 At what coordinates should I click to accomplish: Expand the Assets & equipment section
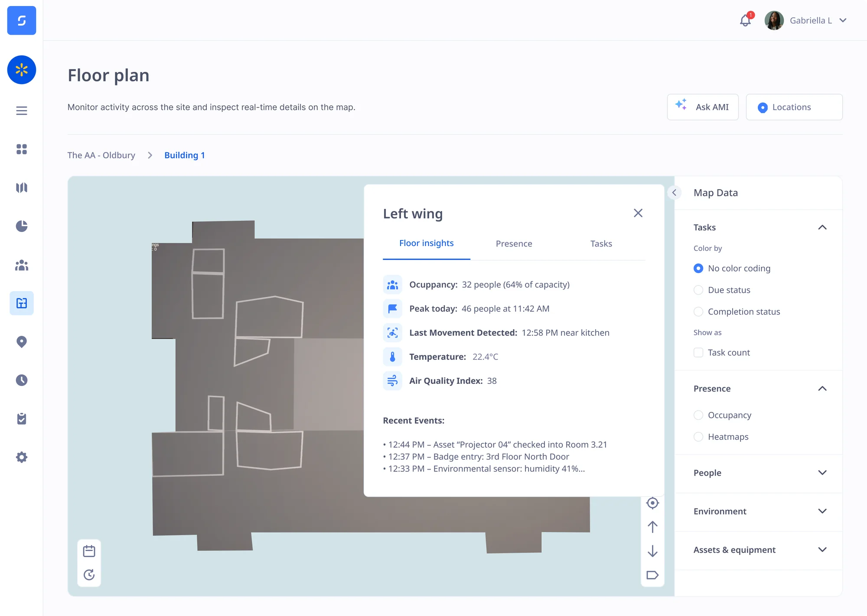click(x=822, y=550)
